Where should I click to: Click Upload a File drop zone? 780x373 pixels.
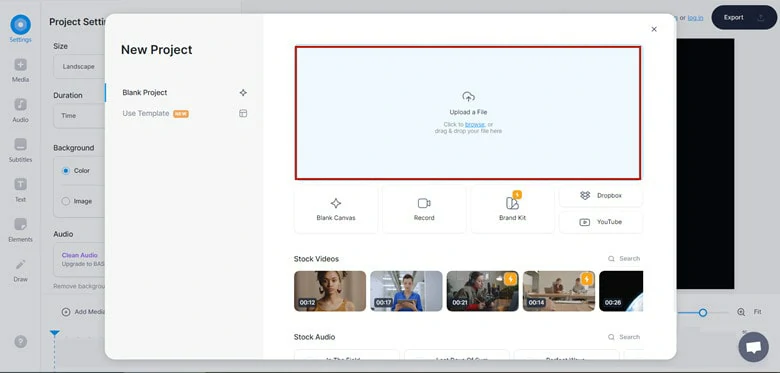(x=468, y=113)
